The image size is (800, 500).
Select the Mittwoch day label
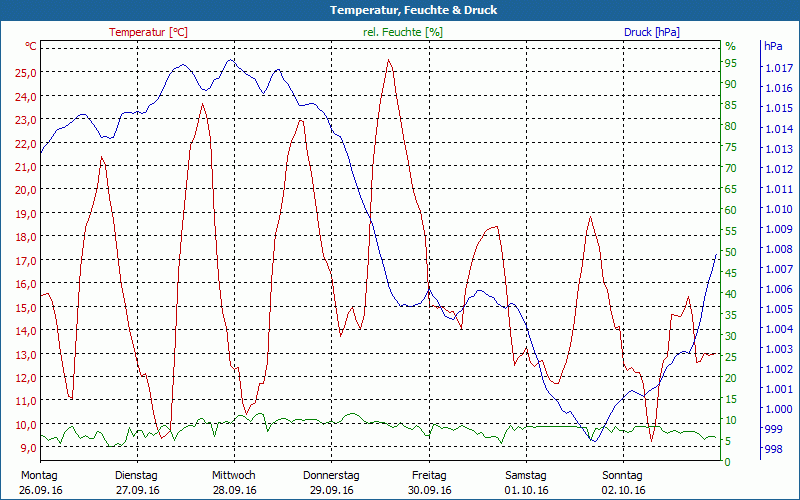(x=234, y=475)
